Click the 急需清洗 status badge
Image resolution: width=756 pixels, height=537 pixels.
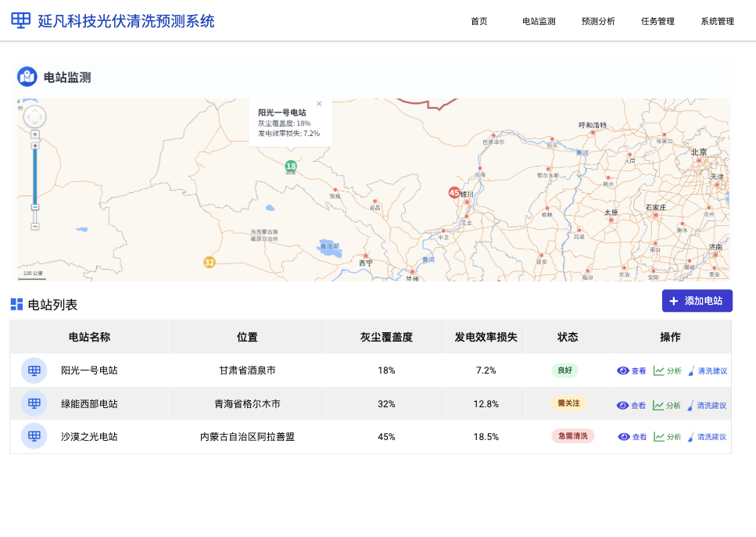pos(573,435)
